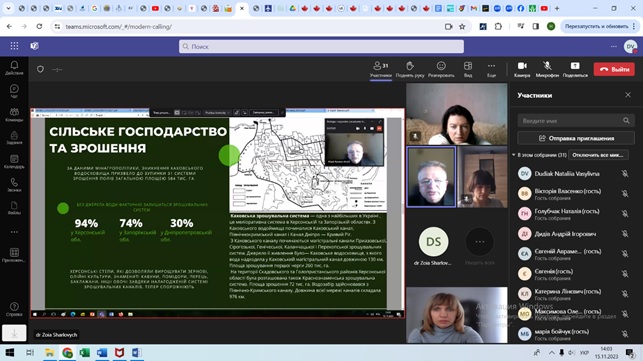Click mic icon next to Dudiak Nataliia

click(625, 174)
